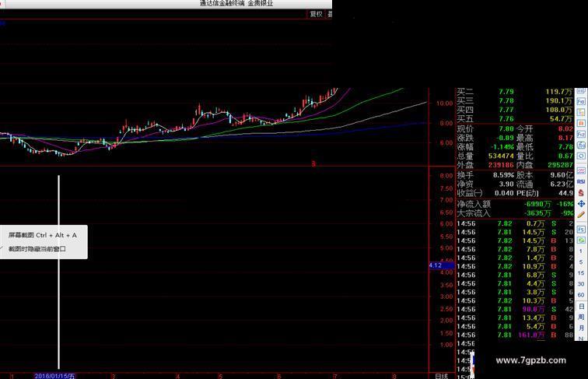588x379 pixels.
Task: Click the list-style icon below F10
Action: (581, 112)
